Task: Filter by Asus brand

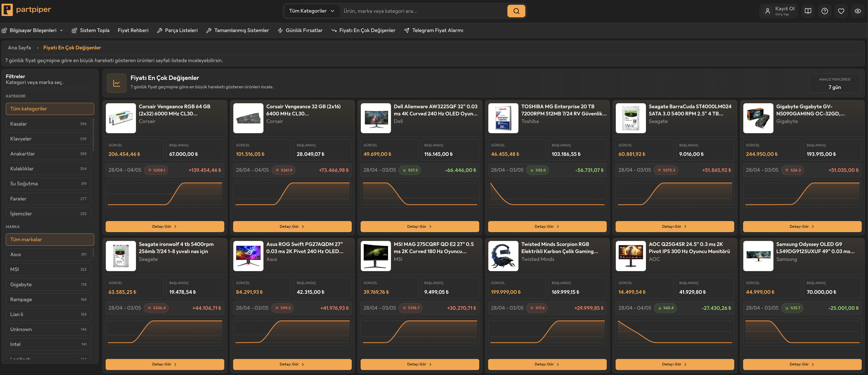Action: click(48, 254)
